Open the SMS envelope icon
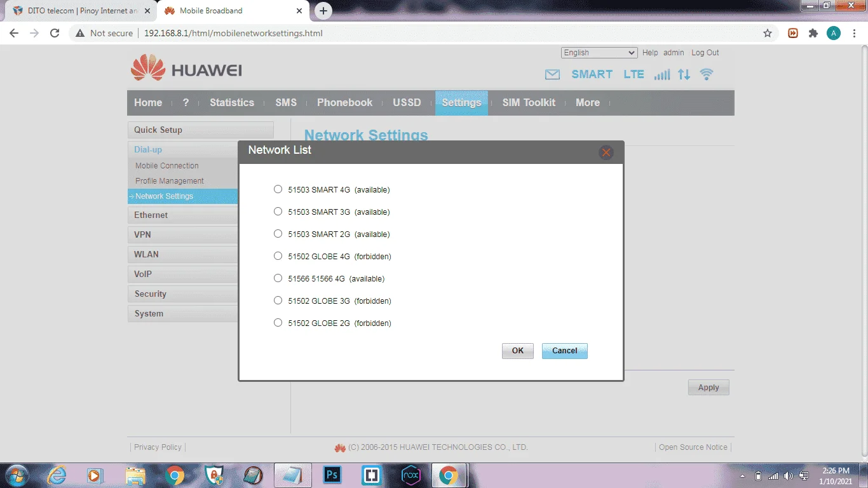 pyautogui.click(x=553, y=74)
